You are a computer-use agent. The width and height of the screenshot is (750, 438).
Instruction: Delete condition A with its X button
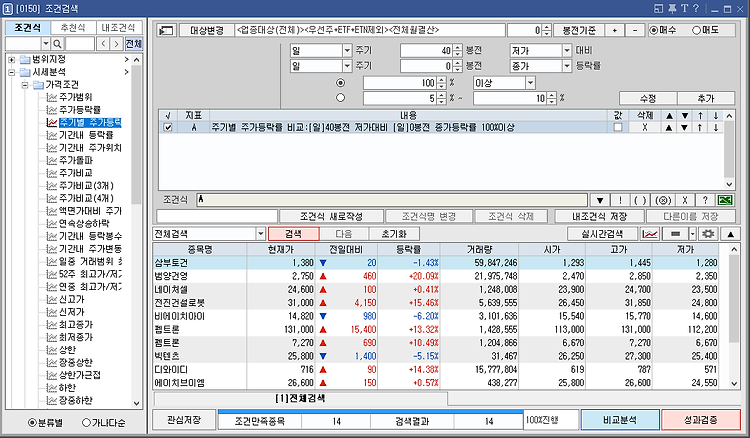click(x=644, y=127)
